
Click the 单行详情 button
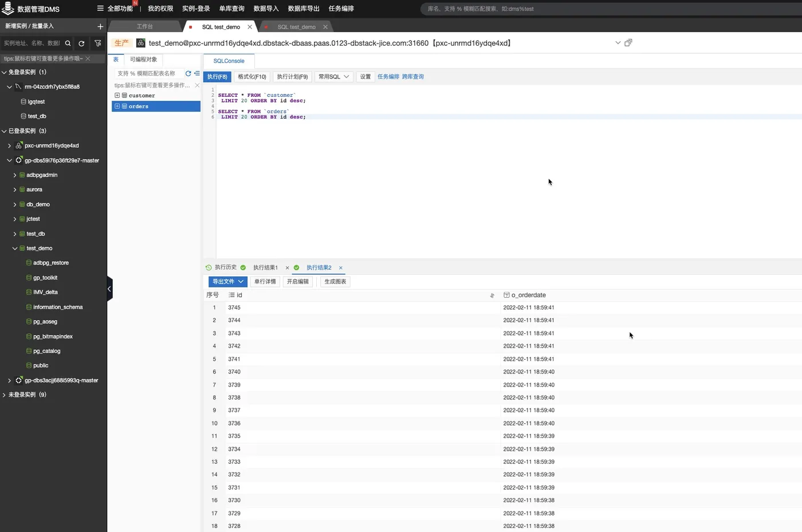tap(265, 282)
